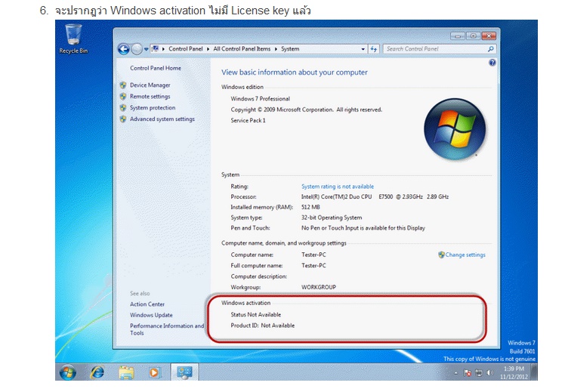Select Product ID: Not Available text
The image size is (562, 392).
pyautogui.click(x=262, y=326)
